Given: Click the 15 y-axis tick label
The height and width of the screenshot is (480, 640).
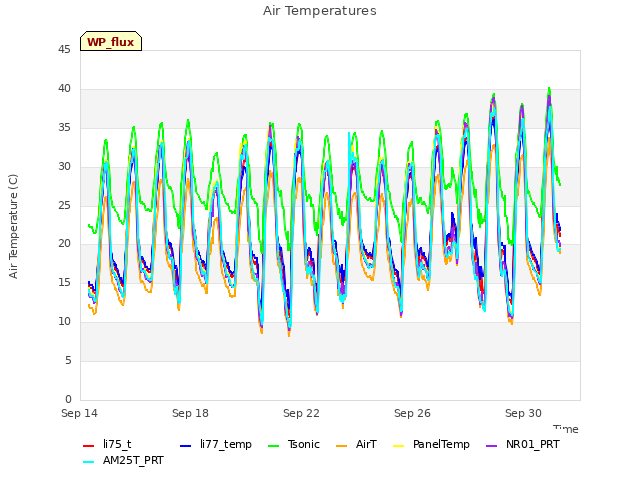Looking at the screenshot, I should tap(64, 282).
